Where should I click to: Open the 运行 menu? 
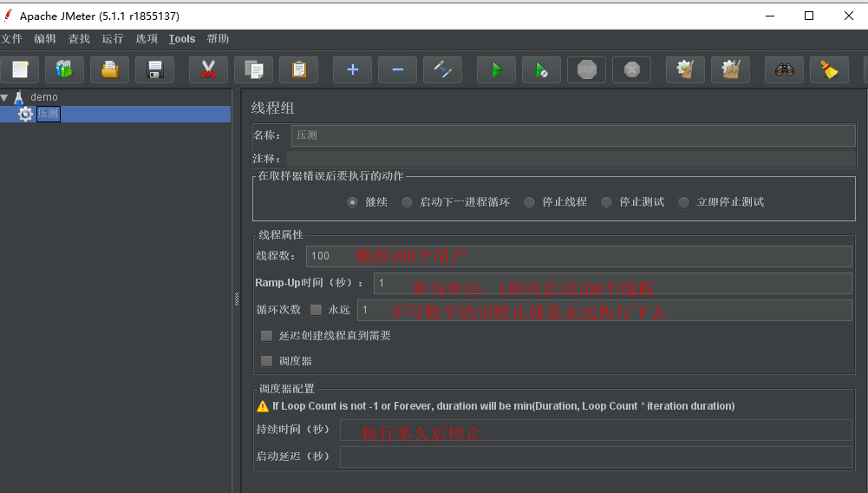click(113, 39)
